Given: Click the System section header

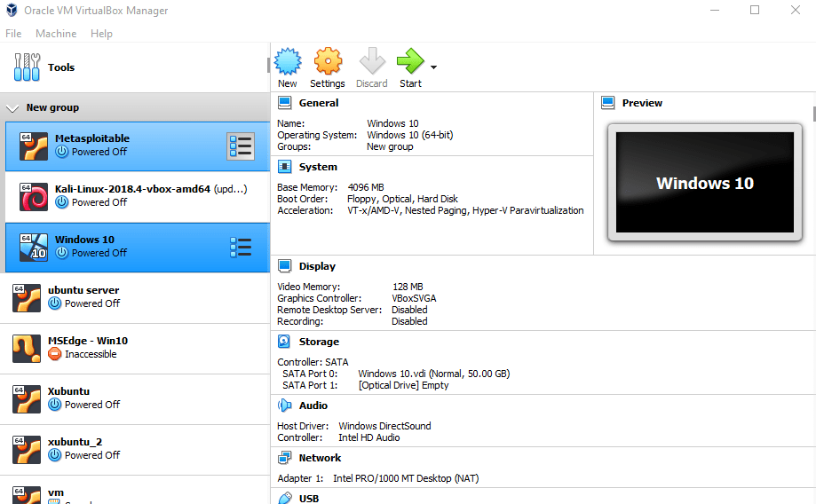Looking at the screenshot, I should (x=318, y=167).
